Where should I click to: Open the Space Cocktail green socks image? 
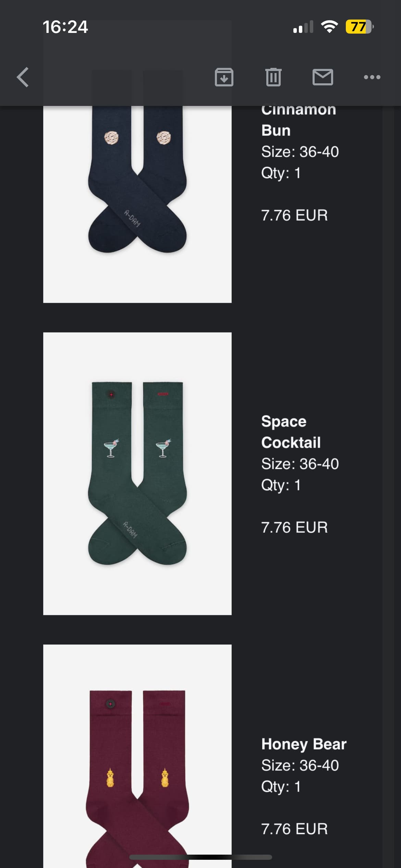[137, 474]
